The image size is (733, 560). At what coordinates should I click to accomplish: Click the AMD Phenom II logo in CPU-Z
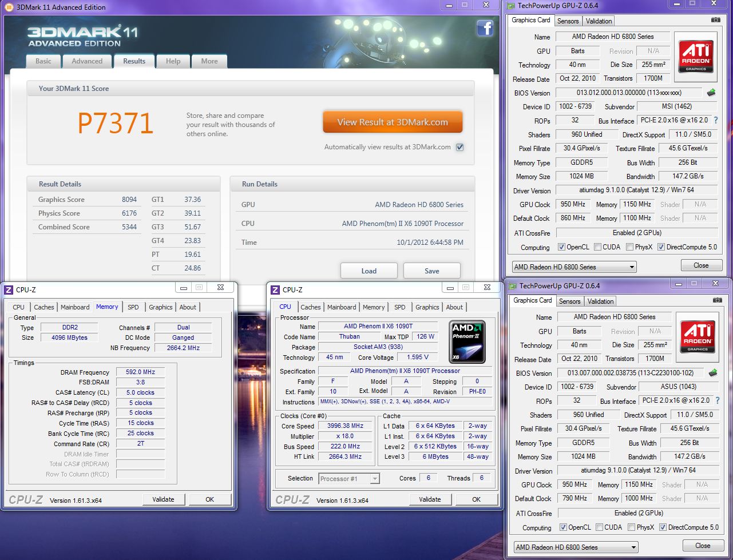(467, 341)
